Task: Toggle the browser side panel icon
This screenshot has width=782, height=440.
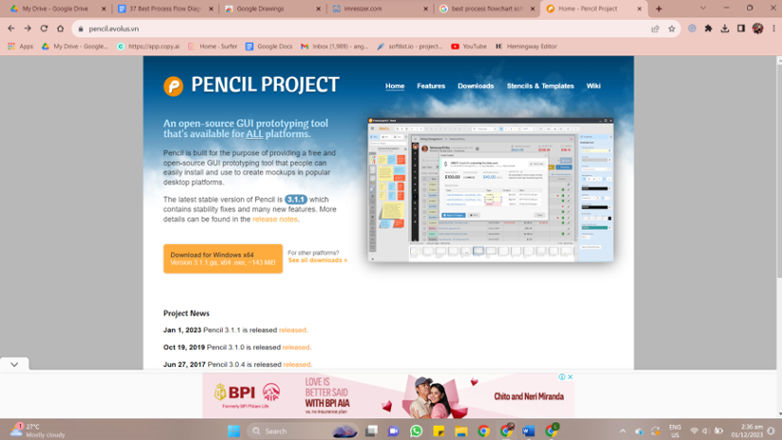Action: tap(741, 29)
